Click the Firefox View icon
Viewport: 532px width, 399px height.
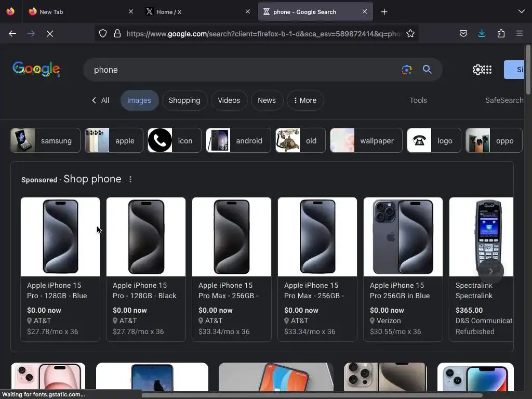(10, 11)
